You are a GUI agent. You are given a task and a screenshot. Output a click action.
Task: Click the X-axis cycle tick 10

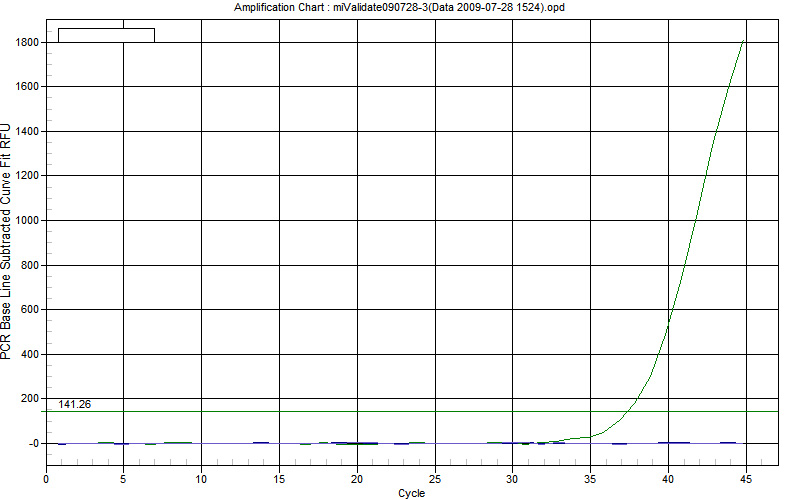click(x=201, y=479)
